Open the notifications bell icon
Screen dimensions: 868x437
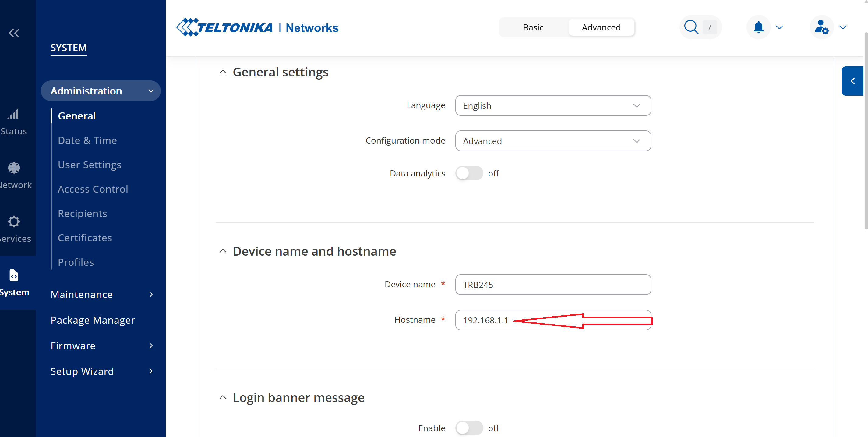[758, 27]
